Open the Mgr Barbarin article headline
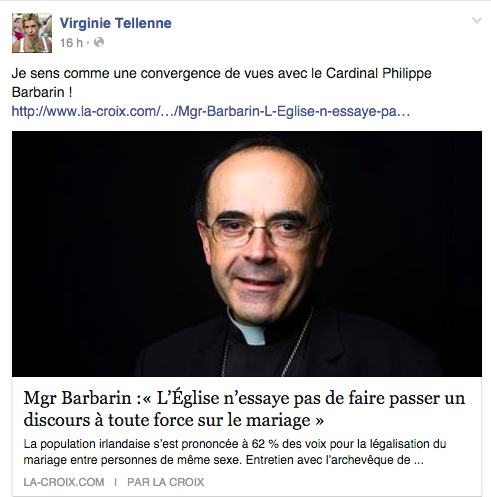 (x=244, y=409)
